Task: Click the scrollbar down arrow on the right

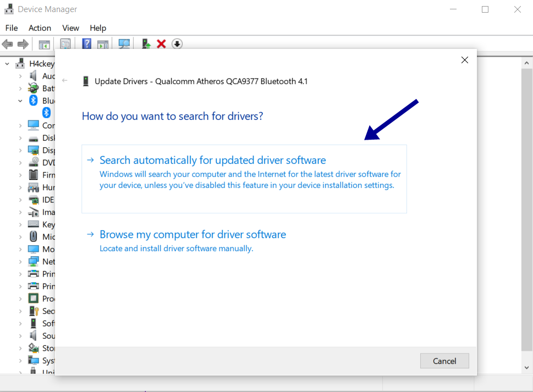Action: pos(526,368)
